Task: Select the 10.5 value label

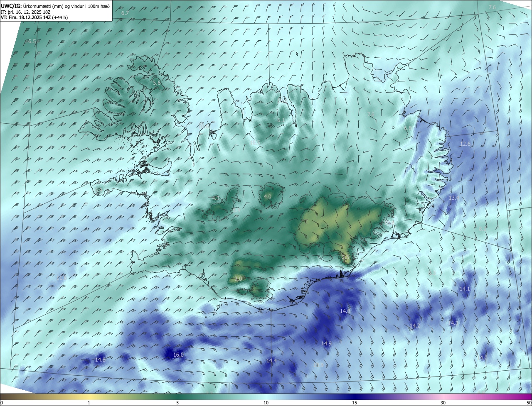Action: tap(254, 143)
